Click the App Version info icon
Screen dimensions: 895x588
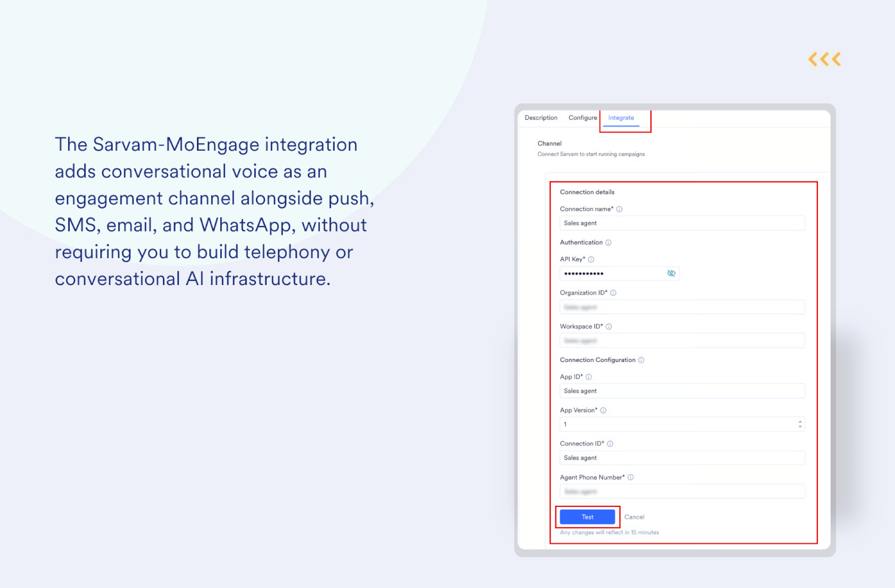coord(603,410)
